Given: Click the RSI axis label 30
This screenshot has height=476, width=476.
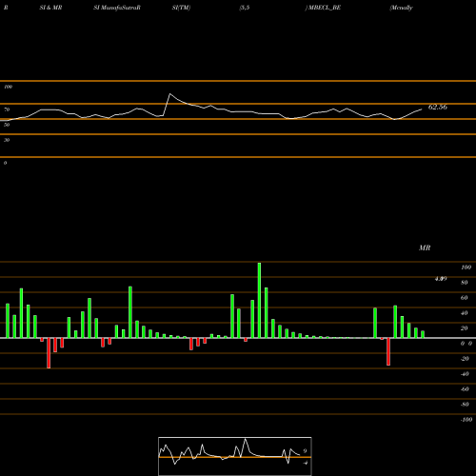Looking at the screenshot, I should (x=7, y=140).
